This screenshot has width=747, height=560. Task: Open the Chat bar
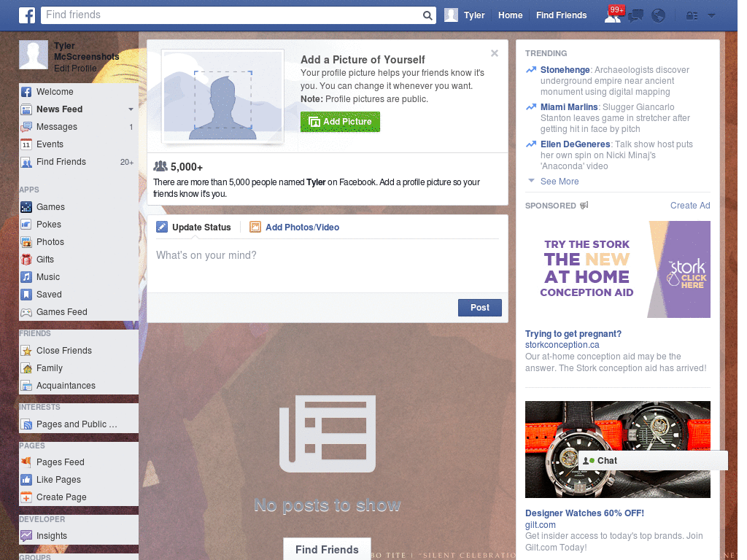(653, 461)
